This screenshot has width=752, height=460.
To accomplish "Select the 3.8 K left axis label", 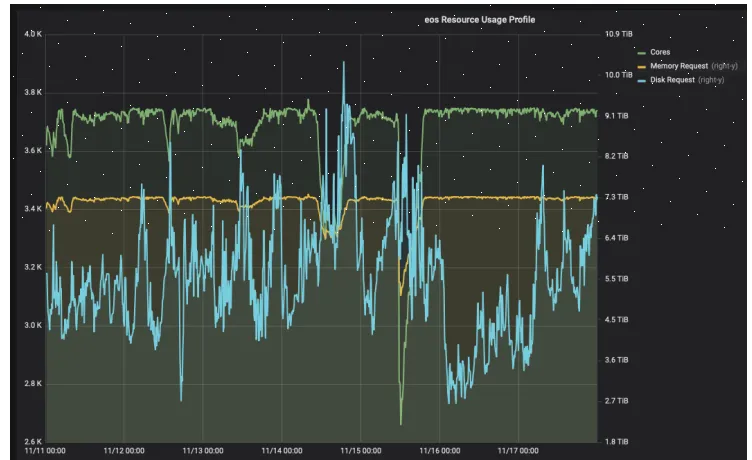I will tap(33, 92).
